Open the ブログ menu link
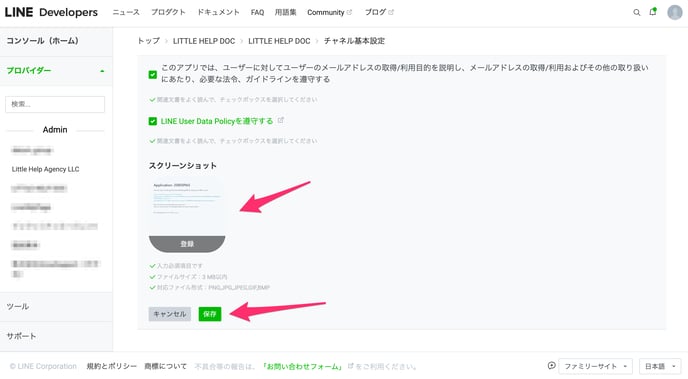The width and height of the screenshot is (688, 379). point(379,12)
